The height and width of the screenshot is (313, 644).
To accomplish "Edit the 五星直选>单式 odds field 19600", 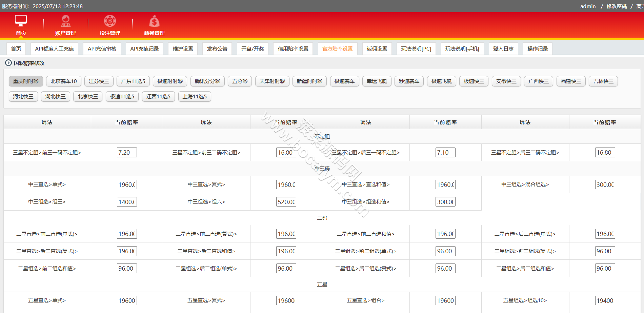I will pyautogui.click(x=127, y=300).
